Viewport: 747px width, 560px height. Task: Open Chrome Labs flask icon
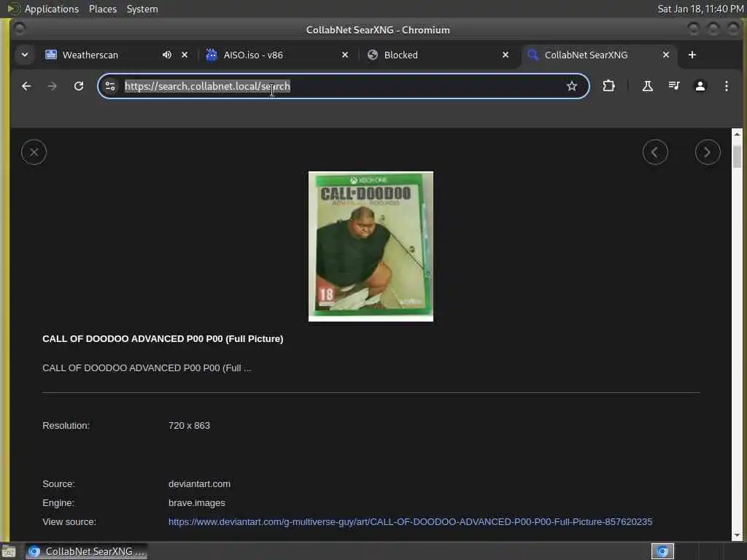tap(648, 86)
